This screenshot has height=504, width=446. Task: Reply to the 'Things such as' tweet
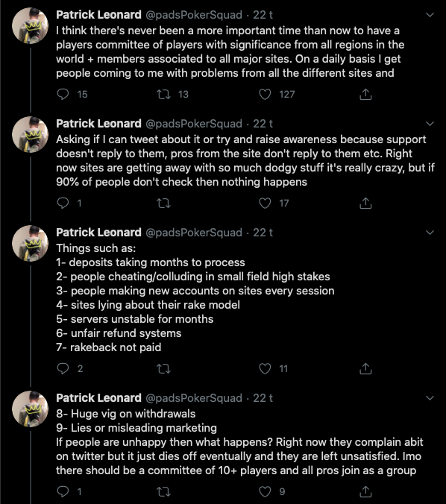pos(63,368)
